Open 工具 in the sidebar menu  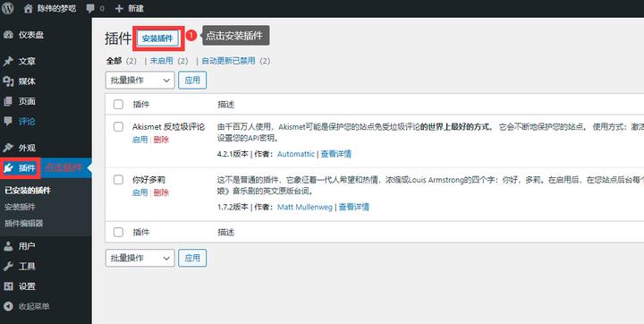pos(27,266)
